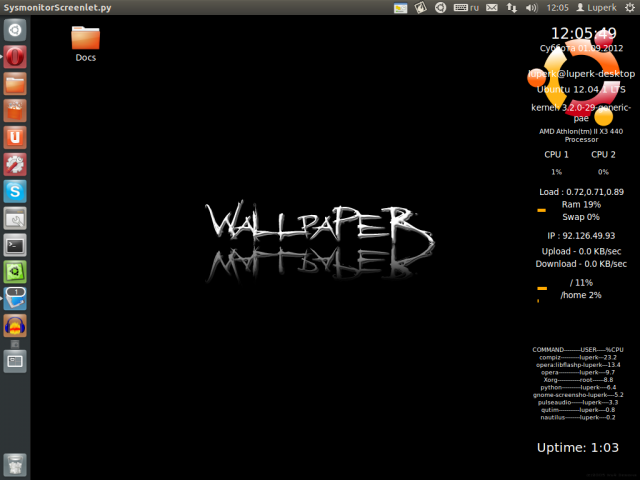Image resolution: width=640 pixels, height=480 pixels.
Task: Open Ubuntu Software Center from launcher
Action: [15, 110]
